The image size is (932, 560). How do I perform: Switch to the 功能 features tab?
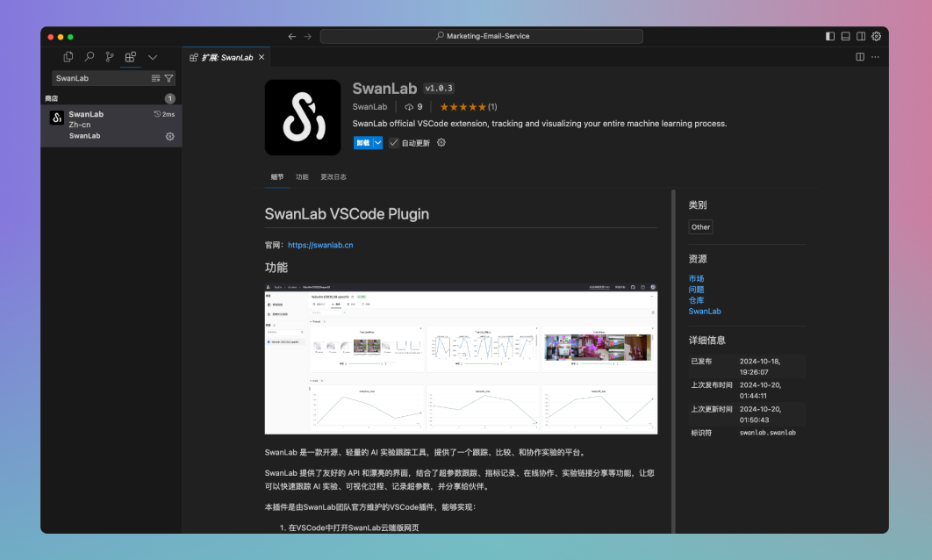[x=302, y=177]
